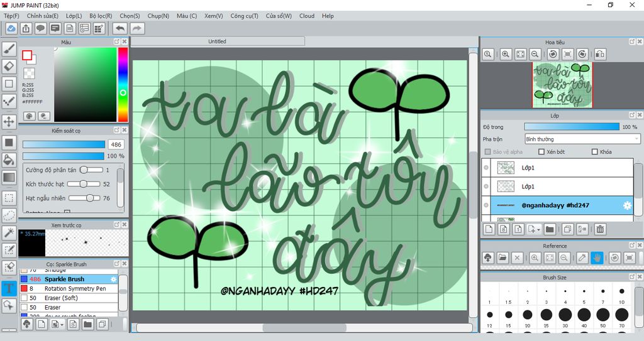Enable the Khóa checkbox
Image resolution: width=644 pixels, height=341 pixels.
tap(594, 152)
